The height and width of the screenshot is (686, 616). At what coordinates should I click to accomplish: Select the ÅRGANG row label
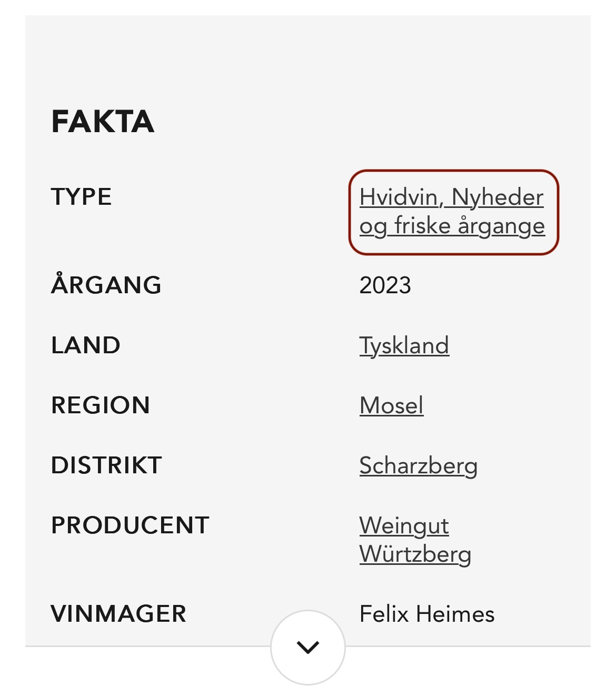click(x=106, y=284)
